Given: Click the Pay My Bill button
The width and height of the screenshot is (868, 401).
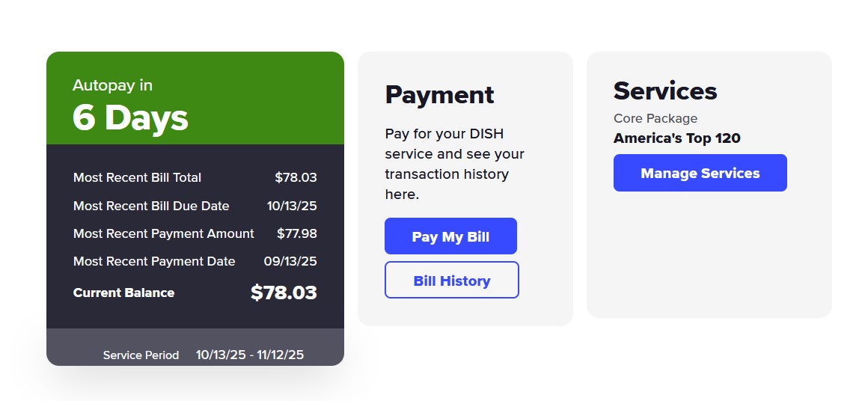Looking at the screenshot, I should (450, 236).
